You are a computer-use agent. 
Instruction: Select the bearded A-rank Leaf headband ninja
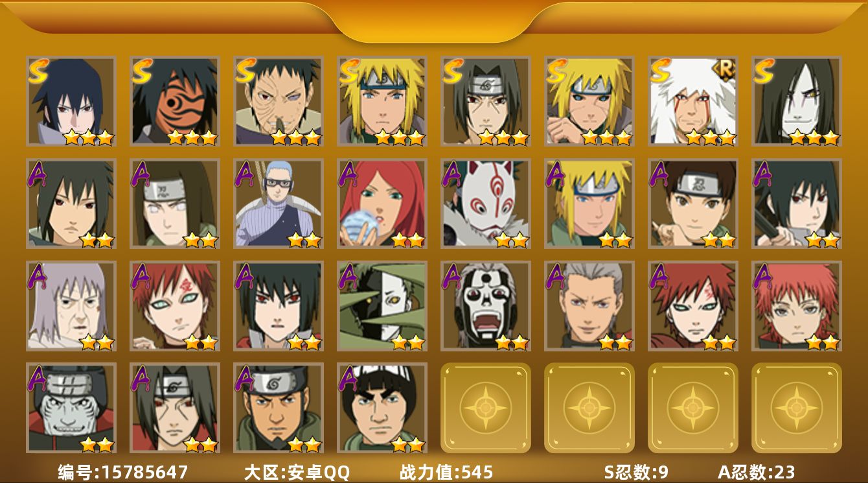279,408
